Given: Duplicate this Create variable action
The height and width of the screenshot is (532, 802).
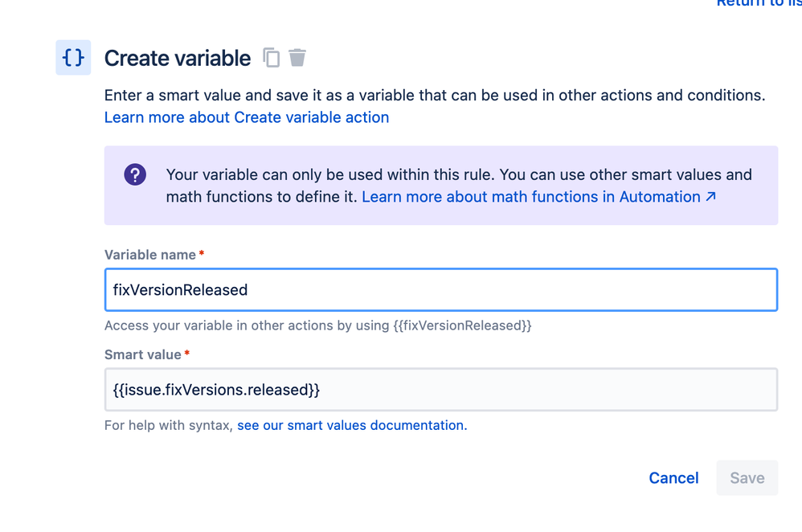Looking at the screenshot, I should 272,58.
